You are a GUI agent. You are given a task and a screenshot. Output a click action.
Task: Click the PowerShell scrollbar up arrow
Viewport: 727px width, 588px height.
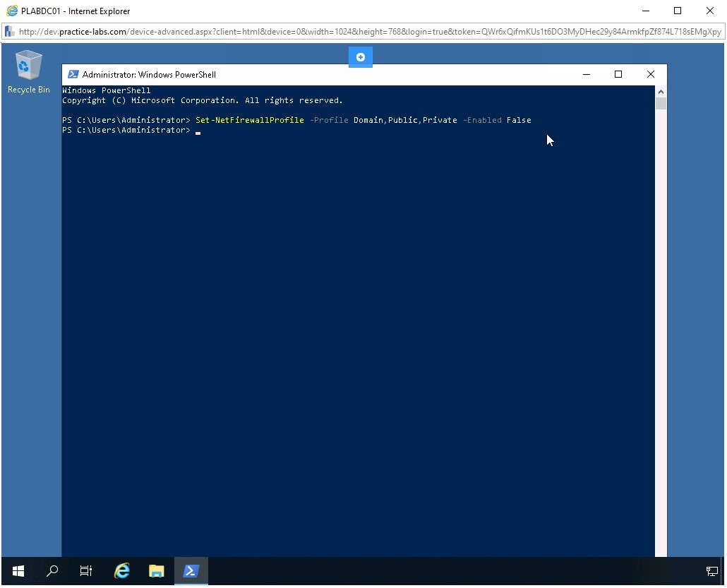661,92
